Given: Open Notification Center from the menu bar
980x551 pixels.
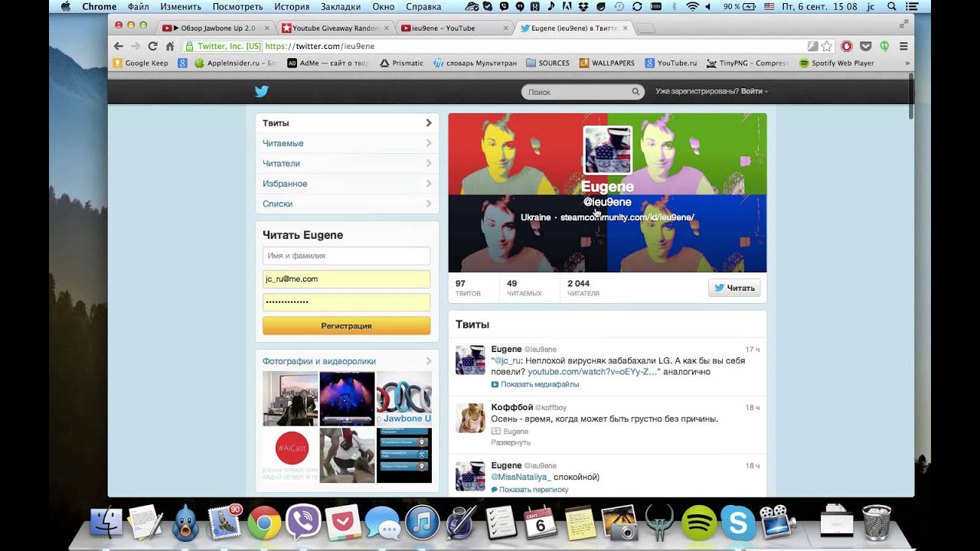Looking at the screenshot, I should coord(912,7).
